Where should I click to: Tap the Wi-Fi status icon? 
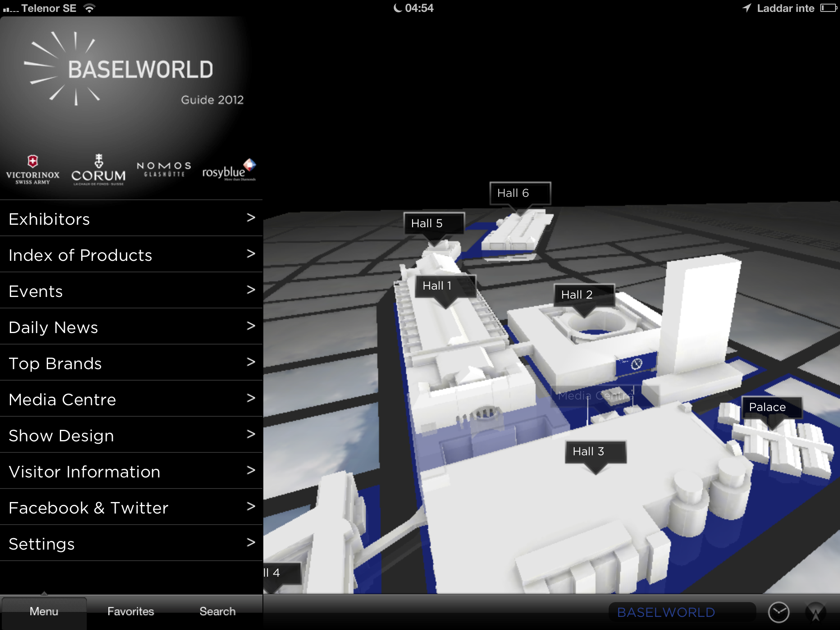pyautogui.click(x=89, y=8)
